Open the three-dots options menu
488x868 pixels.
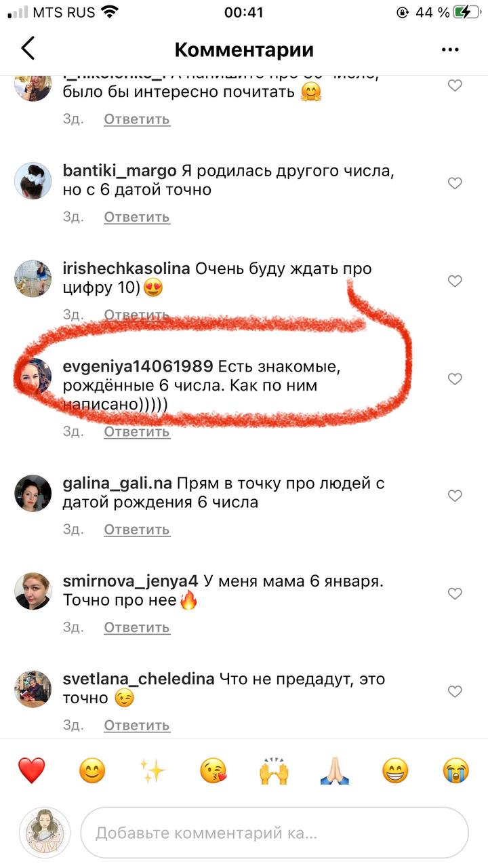point(450,50)
